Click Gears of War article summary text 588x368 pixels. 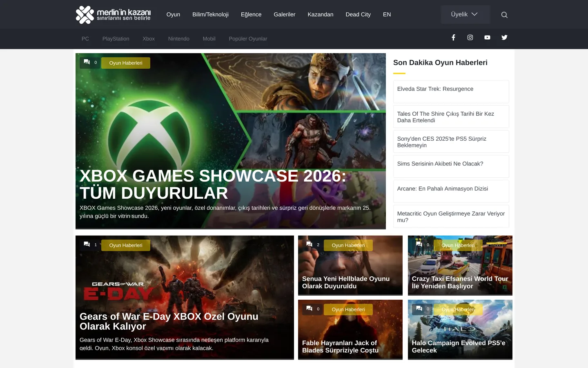[x=174, y=344]
